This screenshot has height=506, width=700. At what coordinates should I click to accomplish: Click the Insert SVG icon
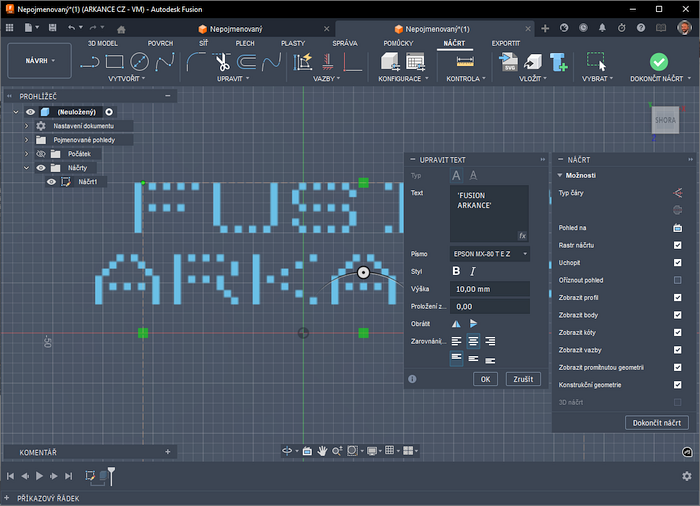coord(508,62)
